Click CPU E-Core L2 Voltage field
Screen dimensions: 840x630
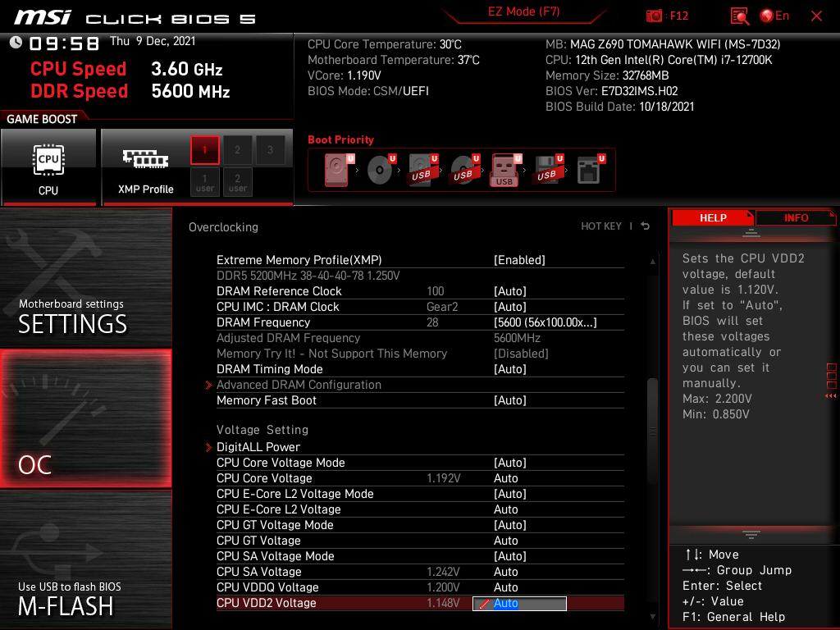505,509
